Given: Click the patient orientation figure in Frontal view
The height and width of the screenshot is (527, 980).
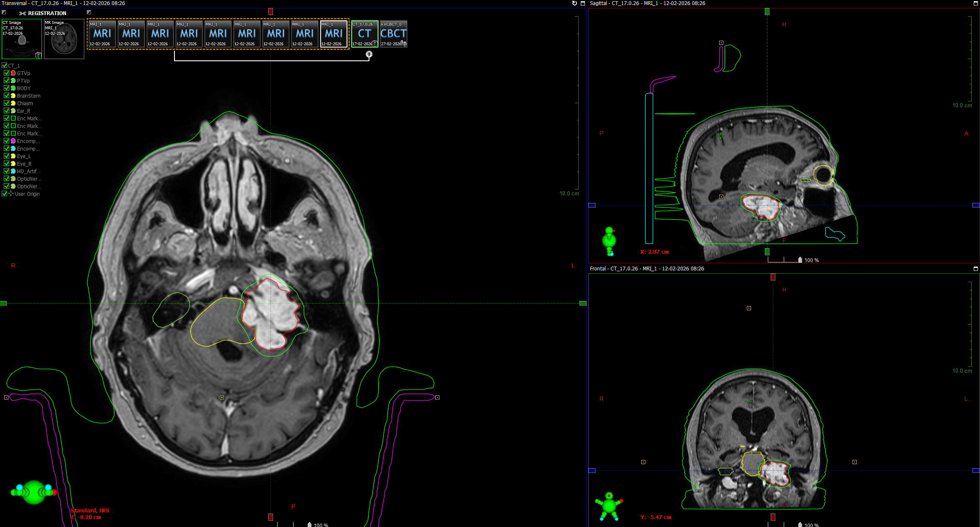Looking at the screenshot, I should tap(608, 506).
